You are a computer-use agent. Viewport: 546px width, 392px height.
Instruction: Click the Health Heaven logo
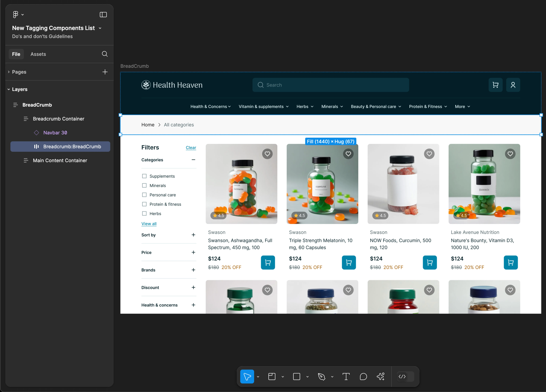point(172,85)
